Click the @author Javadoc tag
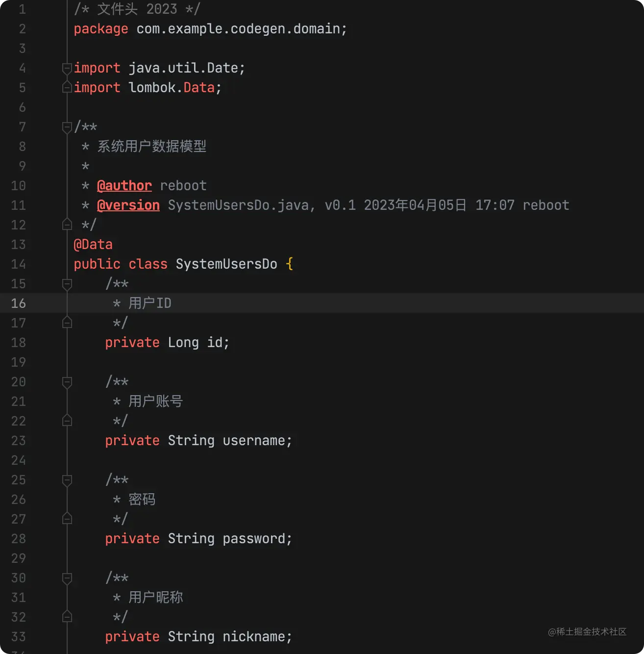 (124, 186)
